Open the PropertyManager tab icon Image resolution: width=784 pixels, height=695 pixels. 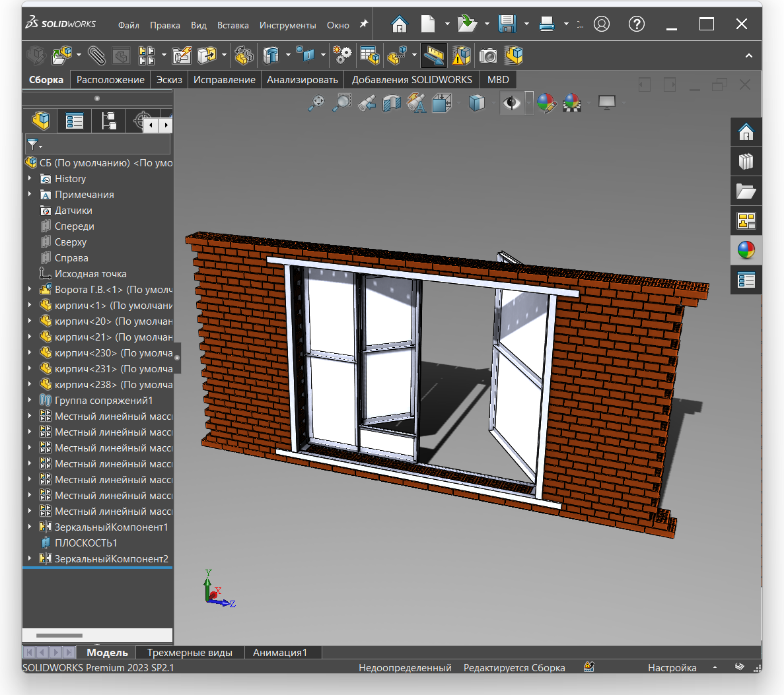[75, 121]
